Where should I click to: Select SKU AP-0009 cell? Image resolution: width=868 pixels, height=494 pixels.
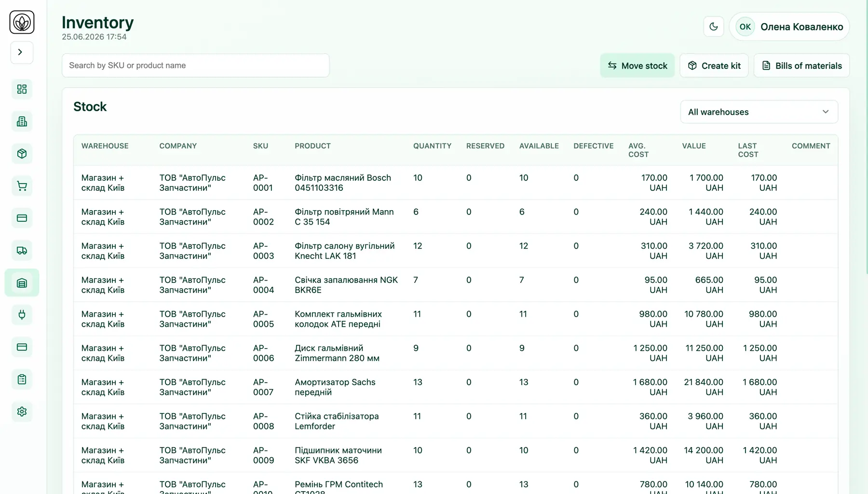tap(263, 455)
